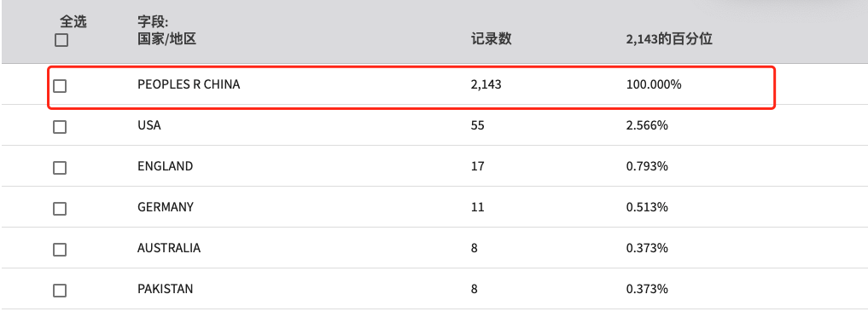
Task: Click the 2,143的百分位 column header
Action: 669,39
